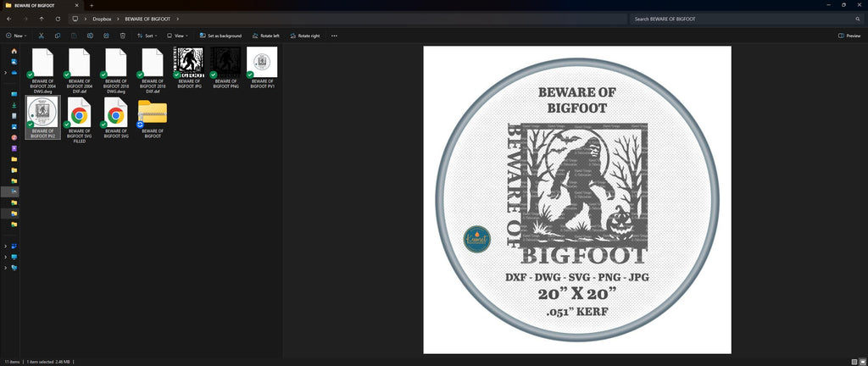
Task: Select BEWARE OF BIGFOOT 2004 DXF.dxf file
Action: [79, 70]
